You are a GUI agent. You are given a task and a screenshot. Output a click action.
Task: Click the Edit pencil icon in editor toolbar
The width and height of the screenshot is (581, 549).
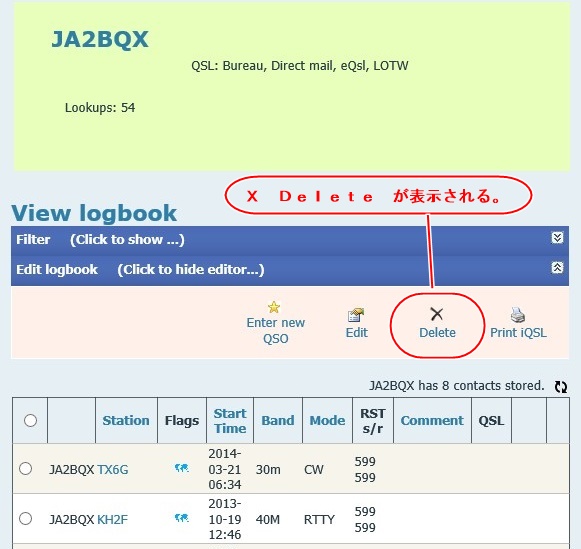click(356, 315)
